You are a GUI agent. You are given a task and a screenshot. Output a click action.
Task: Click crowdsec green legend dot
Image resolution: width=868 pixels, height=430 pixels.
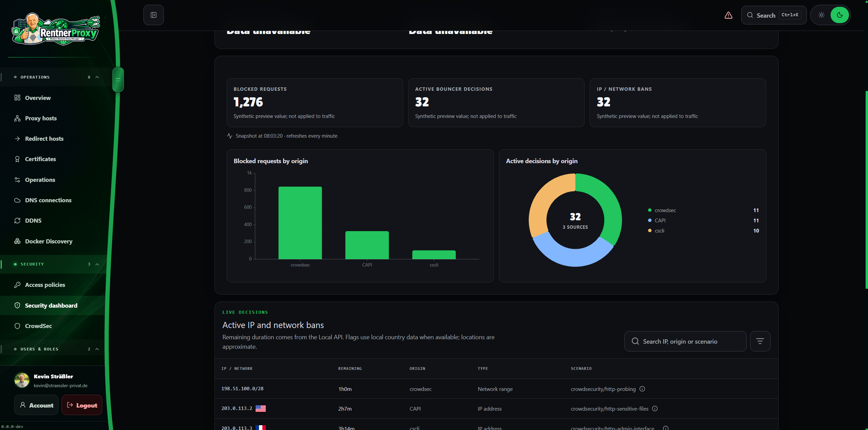pyautogui.click(x=650, y=210)
